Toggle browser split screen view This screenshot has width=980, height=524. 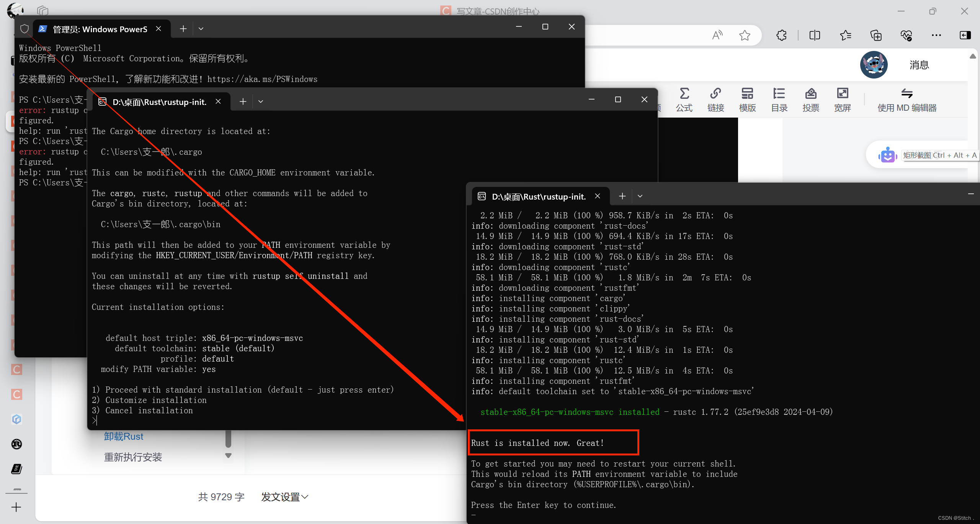click(x=815, y=36)
